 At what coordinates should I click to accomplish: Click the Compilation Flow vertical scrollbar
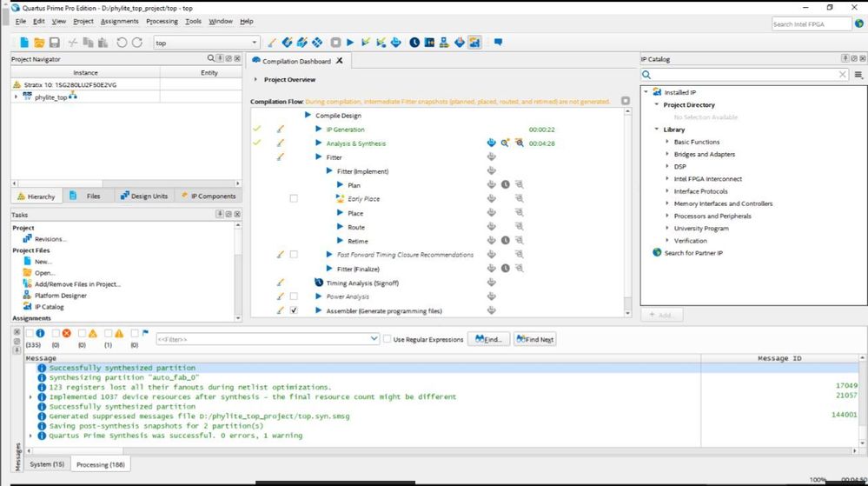click(628, 209)
